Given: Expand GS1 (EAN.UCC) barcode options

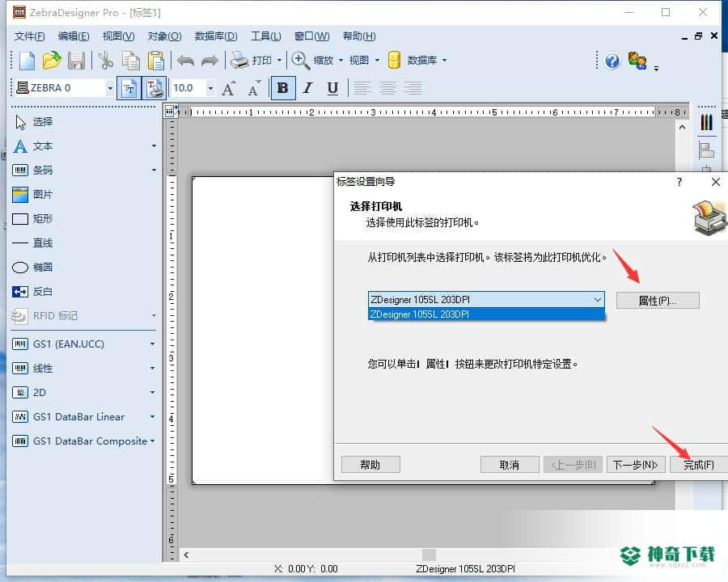Looking at the screenshot, I should (x=152, y=344).
